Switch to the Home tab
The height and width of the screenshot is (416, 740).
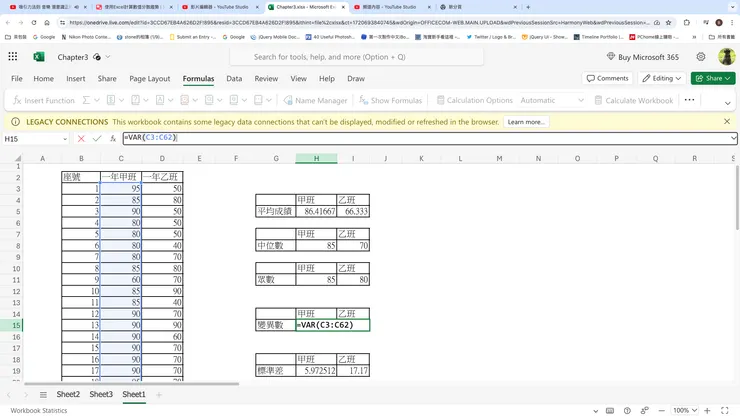click(43, 78)
